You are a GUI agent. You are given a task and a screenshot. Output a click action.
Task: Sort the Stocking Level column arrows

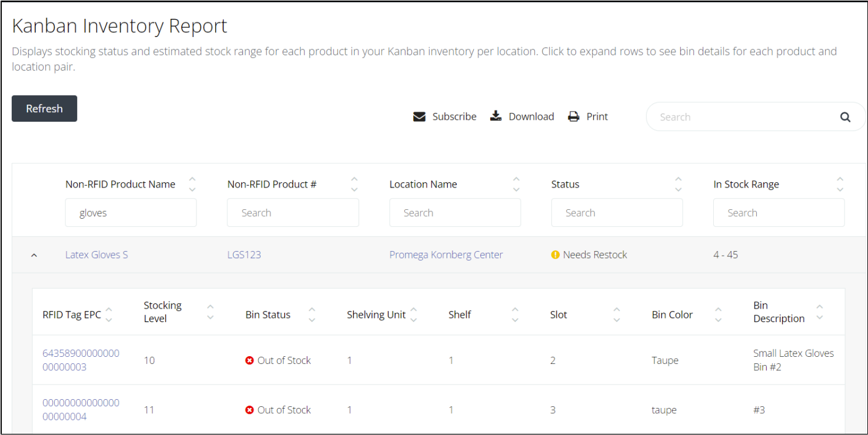[209, 310]
